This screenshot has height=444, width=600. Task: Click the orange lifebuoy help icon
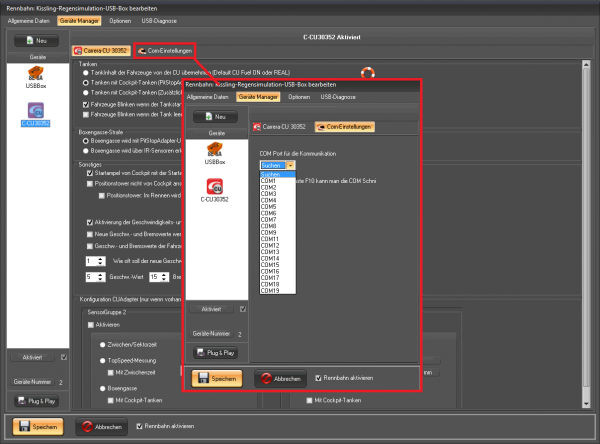pyautogui.click(x=367, y=73)
